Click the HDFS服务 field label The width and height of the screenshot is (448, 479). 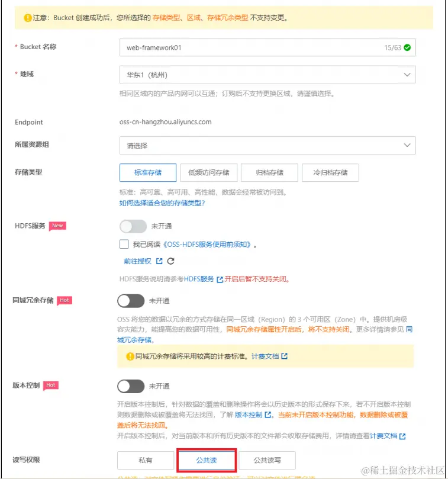(x=30, y=226)
